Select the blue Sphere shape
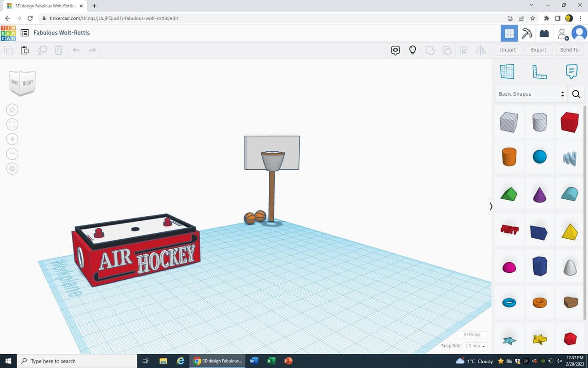The height and width of the screenshot is (368, 588). [539, 157]
